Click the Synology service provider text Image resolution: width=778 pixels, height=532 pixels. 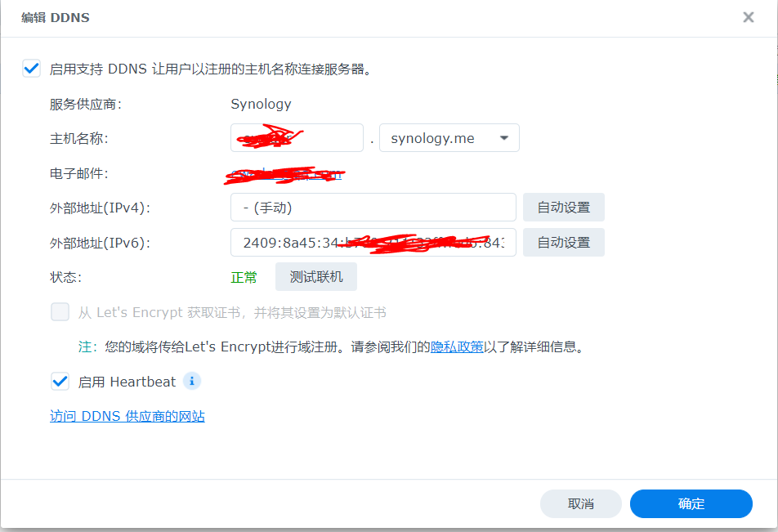[x=261, y=104]
